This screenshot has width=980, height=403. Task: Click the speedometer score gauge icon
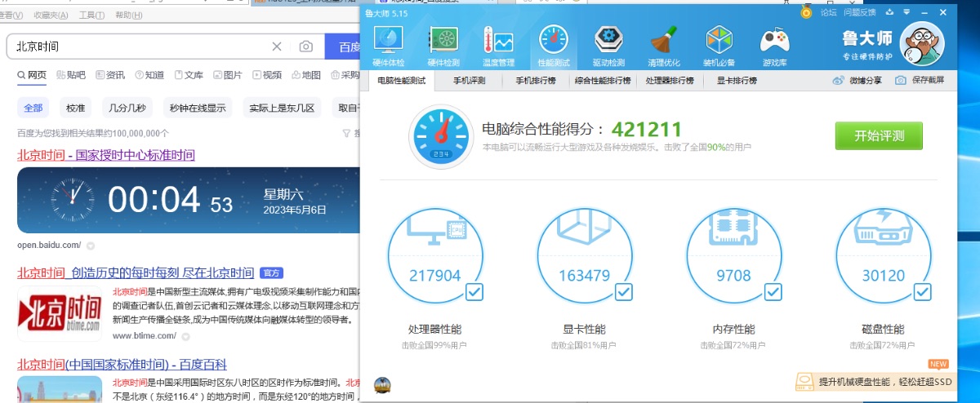(441, 135)
